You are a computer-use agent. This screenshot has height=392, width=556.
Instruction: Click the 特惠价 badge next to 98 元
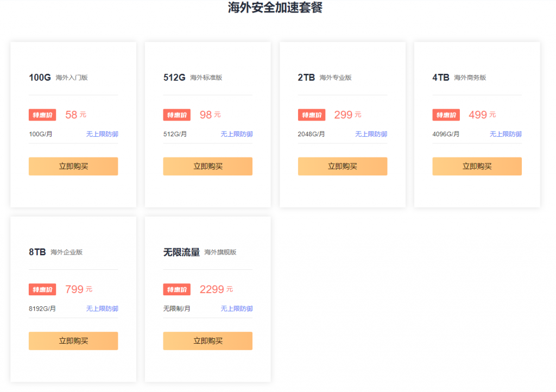coord(176,115)
